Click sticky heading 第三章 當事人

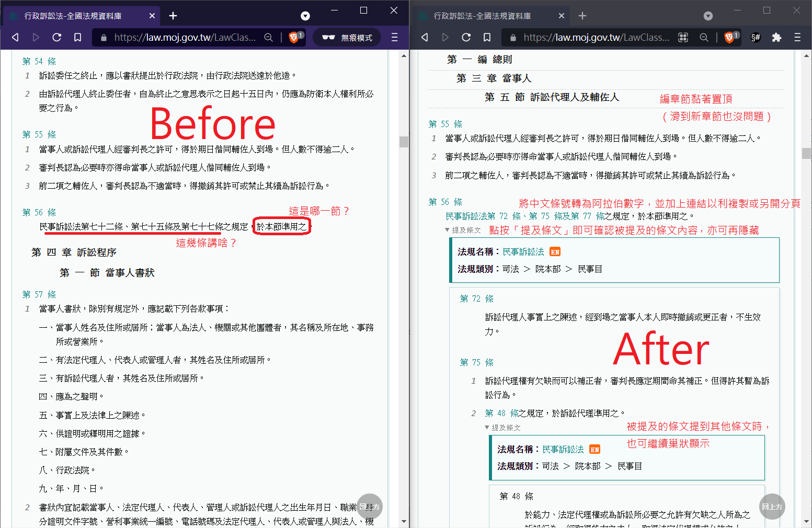tap(494, 78)
